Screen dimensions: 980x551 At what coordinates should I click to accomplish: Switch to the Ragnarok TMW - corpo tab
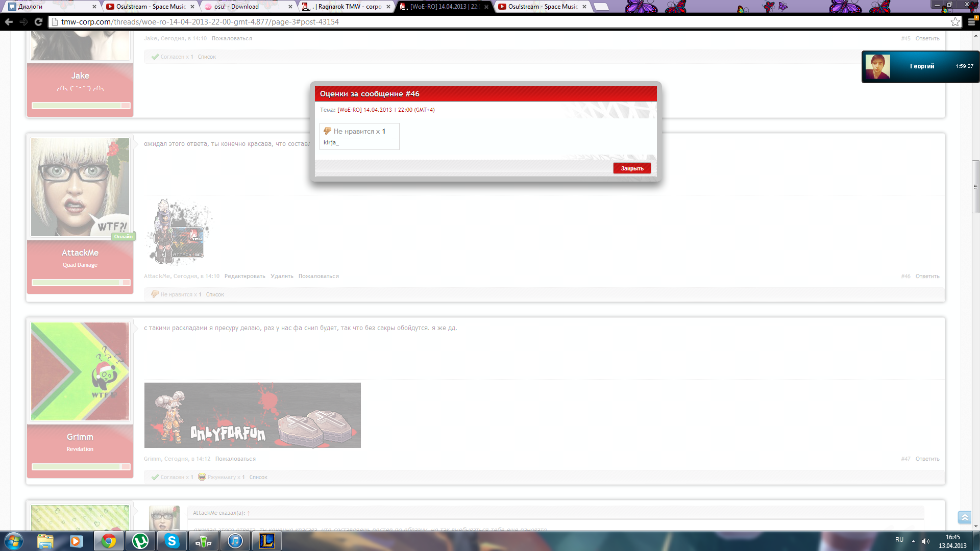click(346, 7)
